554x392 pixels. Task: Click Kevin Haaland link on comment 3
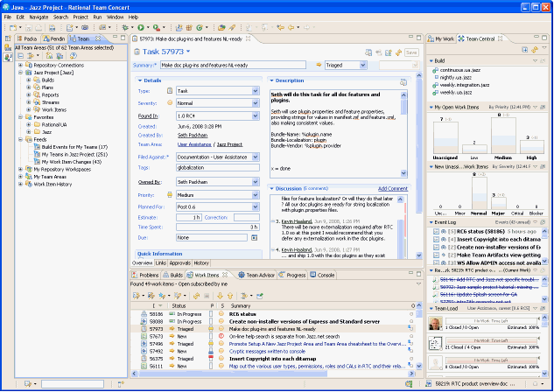pos(297,221)
